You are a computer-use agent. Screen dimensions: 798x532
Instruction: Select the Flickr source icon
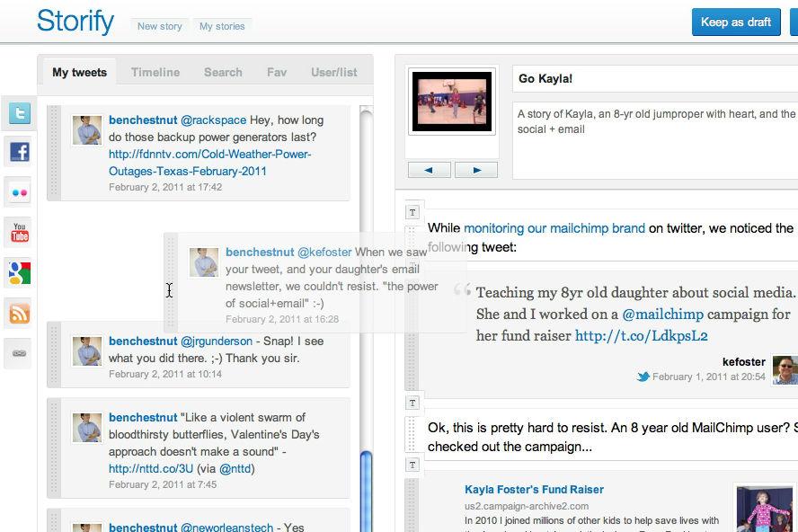[20, 192]
